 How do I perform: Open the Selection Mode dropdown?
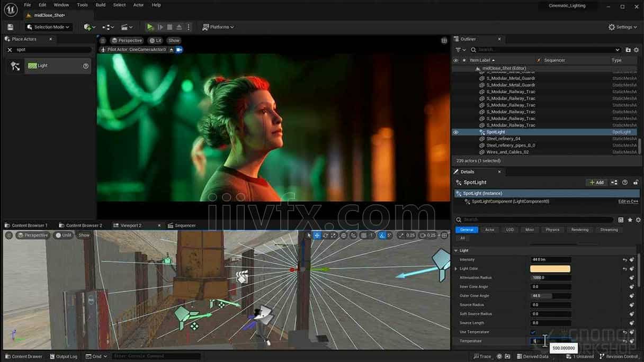[x=48, y=27]
